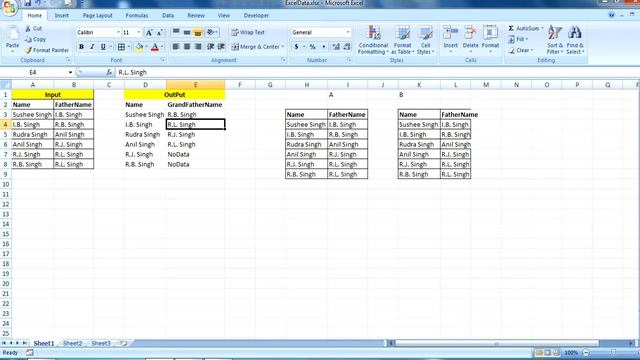
Task: Open the Developer tab
Action: tap(256, 16)
